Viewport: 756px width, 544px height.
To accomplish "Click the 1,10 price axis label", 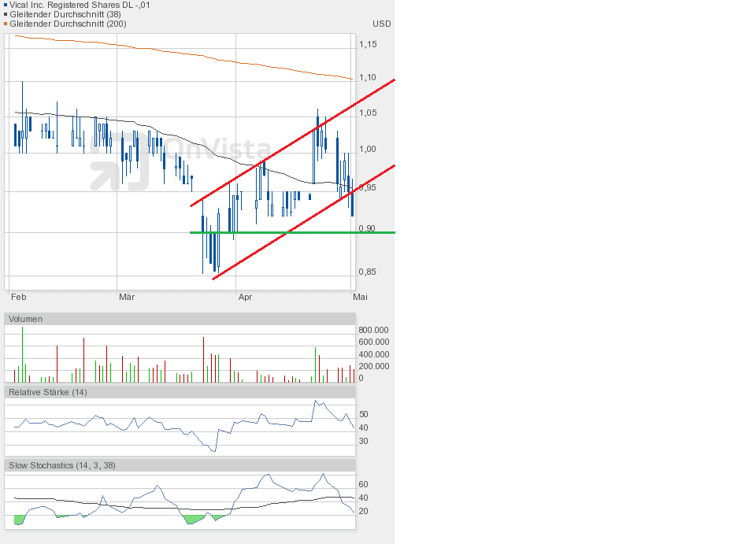I will pyautogui.click(x=368, y=78).
